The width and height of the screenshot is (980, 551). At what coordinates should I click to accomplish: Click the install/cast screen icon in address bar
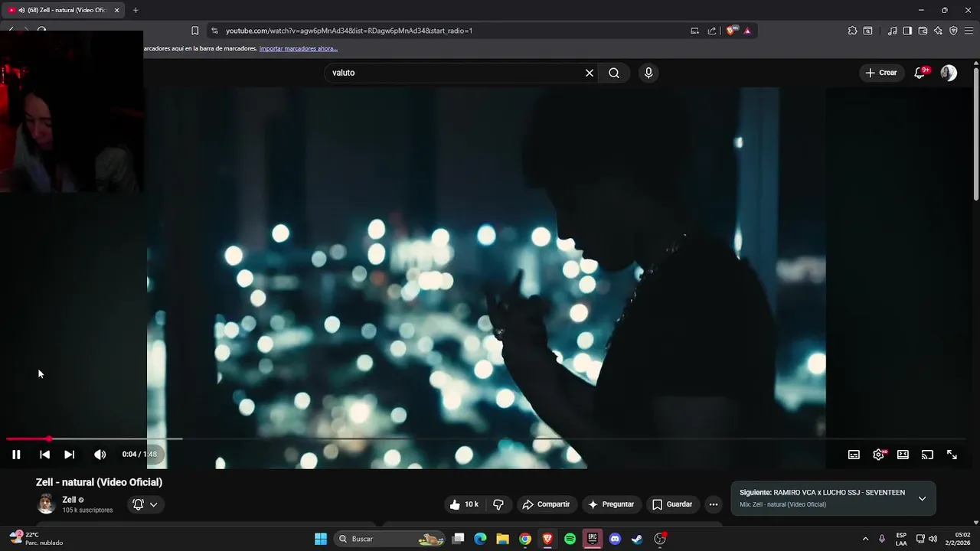(694, 31)
